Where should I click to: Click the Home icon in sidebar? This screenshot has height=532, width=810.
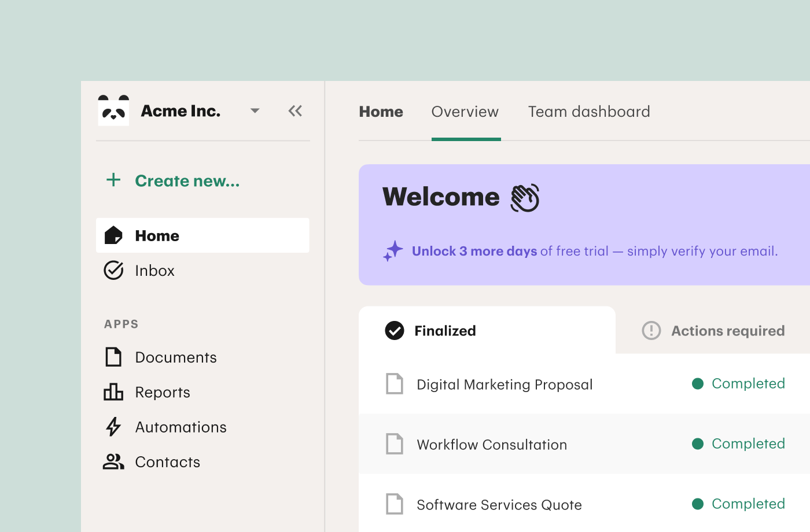pyautogui.click(x=113, y=235)
